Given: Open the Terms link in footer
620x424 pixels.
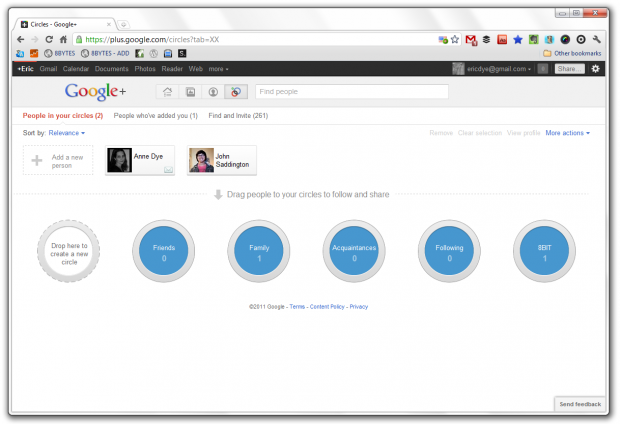Looking at the screenshot, I should pos(297,307).
